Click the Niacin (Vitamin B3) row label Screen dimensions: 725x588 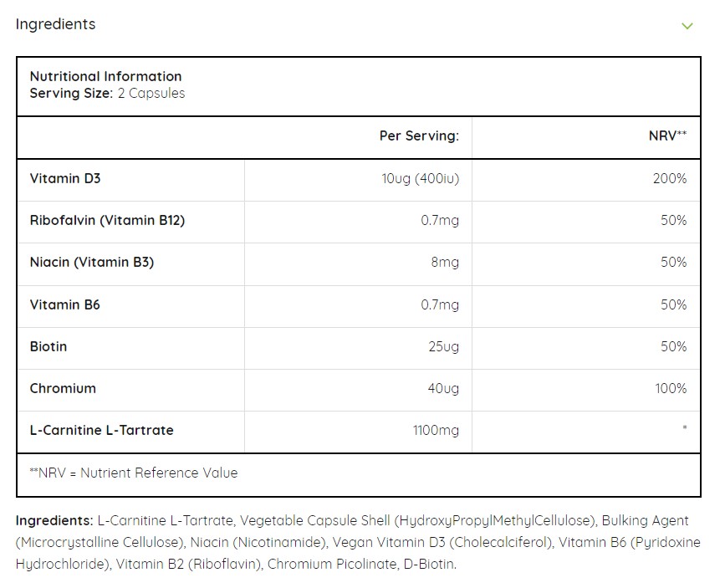92,263
